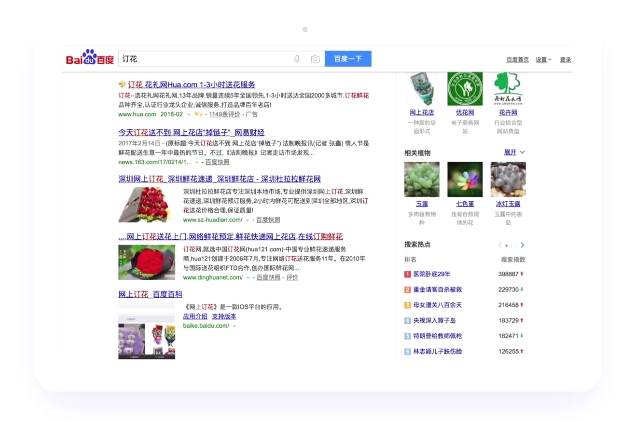Click the search index value 183729

point(508,320)
